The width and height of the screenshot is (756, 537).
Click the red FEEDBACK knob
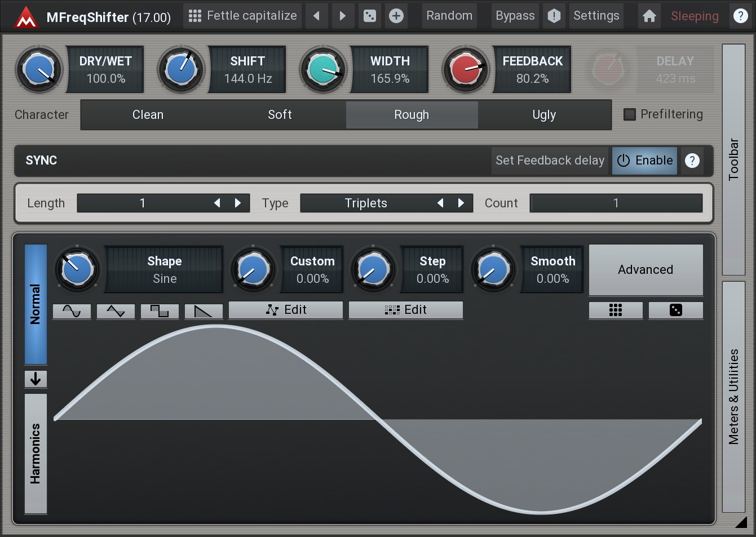coord(465,70)
